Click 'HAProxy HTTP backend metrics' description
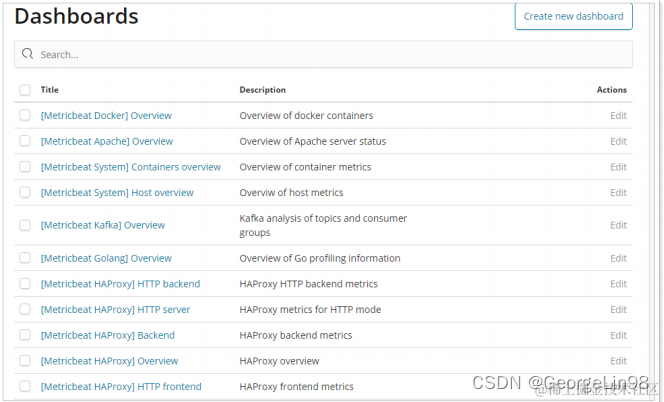Screen dimensions: 664x402 click(x=308, y=284)
